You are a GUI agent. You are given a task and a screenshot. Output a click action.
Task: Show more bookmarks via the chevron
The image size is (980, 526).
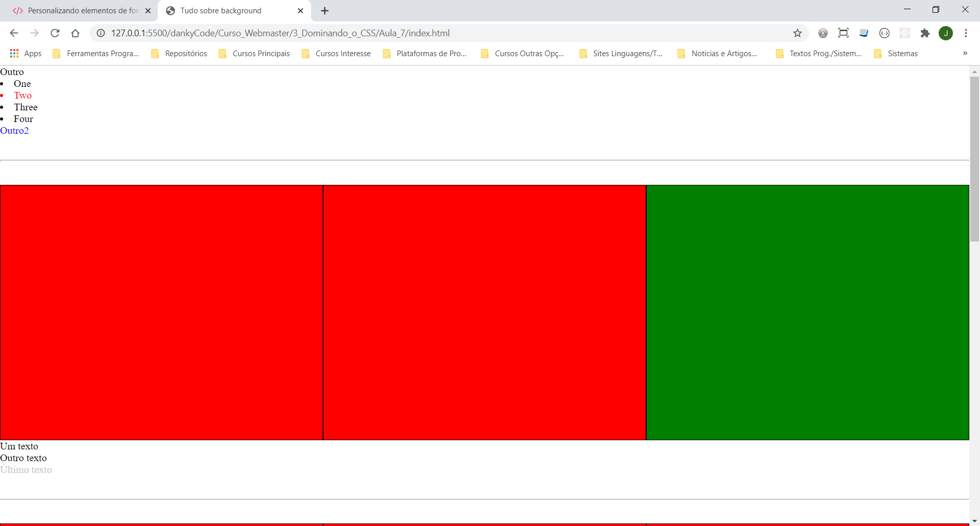(x=965, y=54)
